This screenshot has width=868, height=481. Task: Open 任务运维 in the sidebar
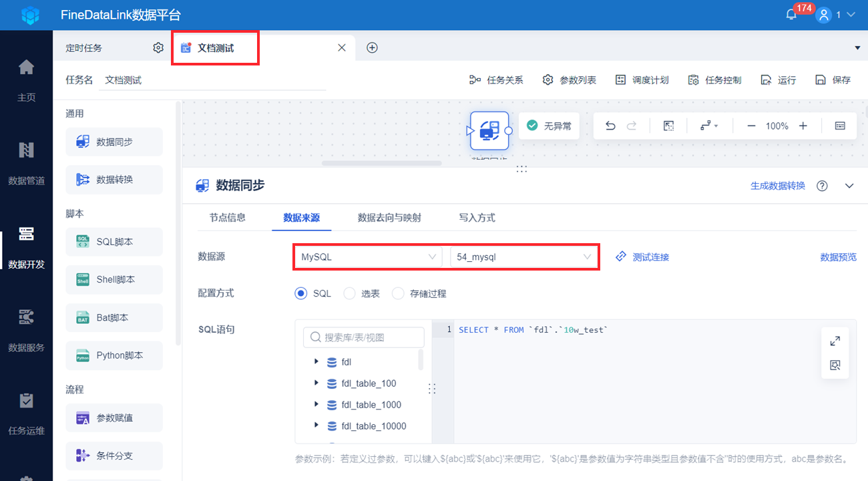pos(26,414)
